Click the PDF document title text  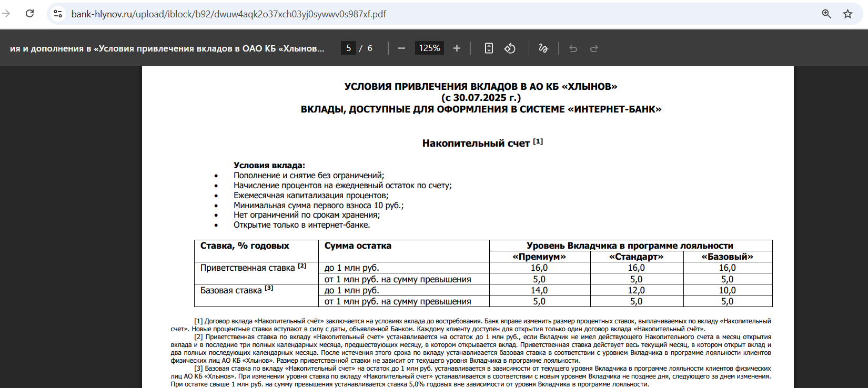pos(167,48)
